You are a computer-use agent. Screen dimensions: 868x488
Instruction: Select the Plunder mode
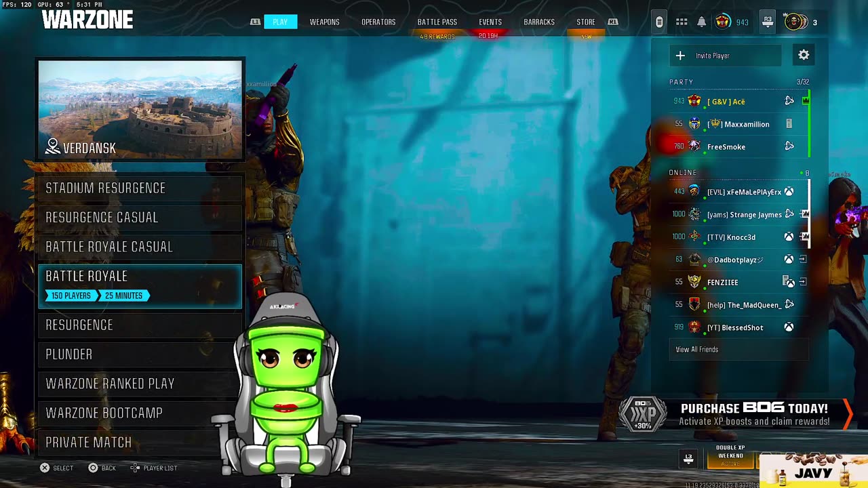140,354
